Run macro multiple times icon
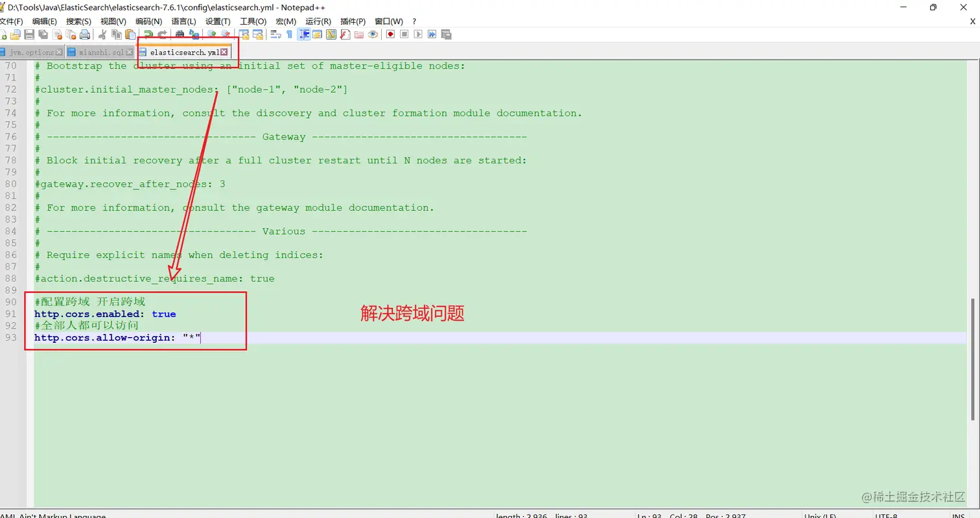 tap(432, 34)
